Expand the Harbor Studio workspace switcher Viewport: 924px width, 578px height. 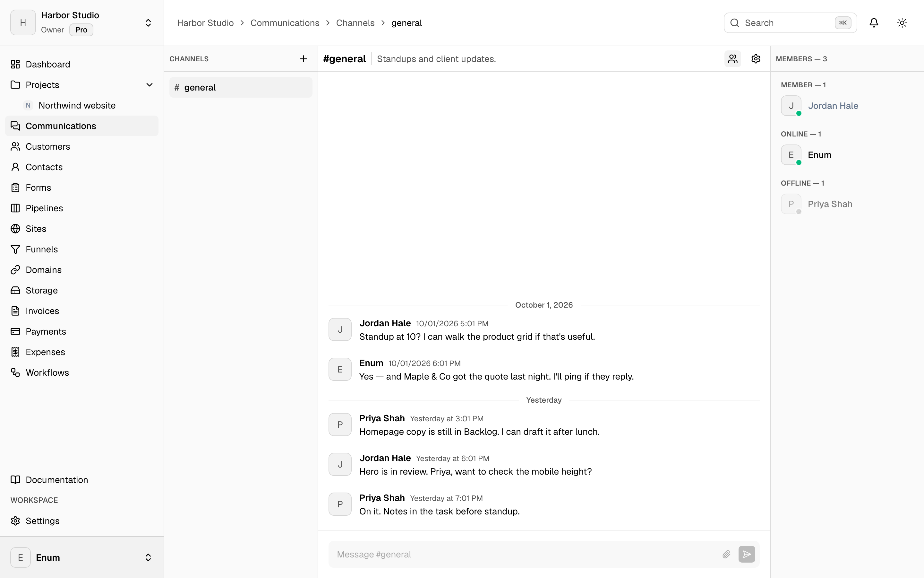click(x=82, y=23)
